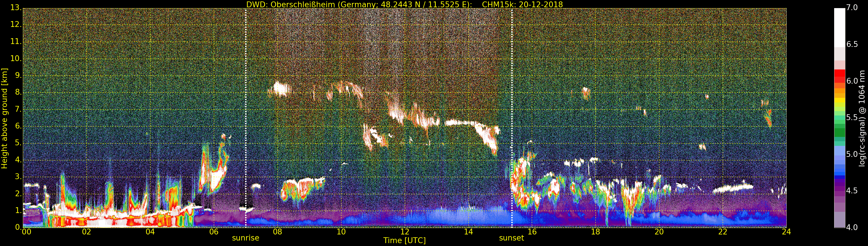Viewport: 868px width, 246px height.
Task: Click the white top segment of the colorbar
Action: tap(839, 27)
